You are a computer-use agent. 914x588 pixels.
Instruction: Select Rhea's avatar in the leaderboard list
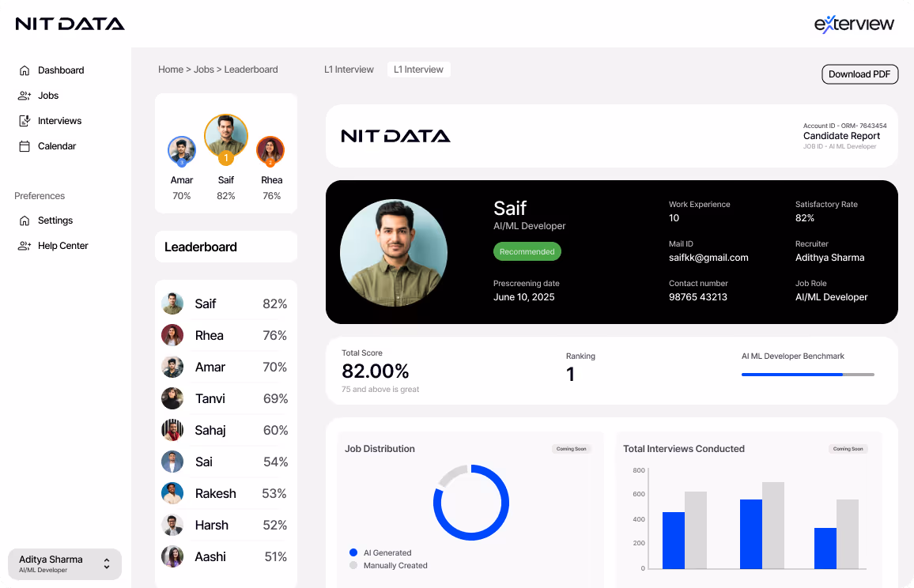pyautogui.click(x=172, y=335)
